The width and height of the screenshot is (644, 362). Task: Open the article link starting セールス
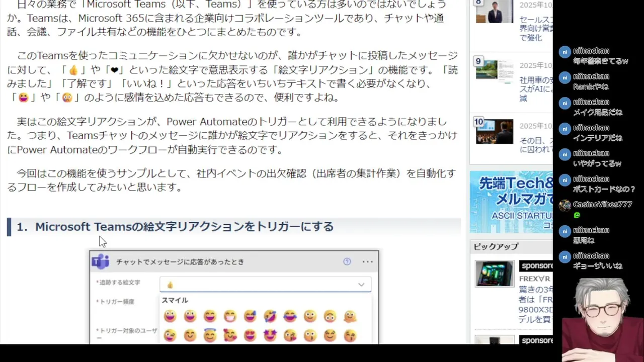pos(536,29)
